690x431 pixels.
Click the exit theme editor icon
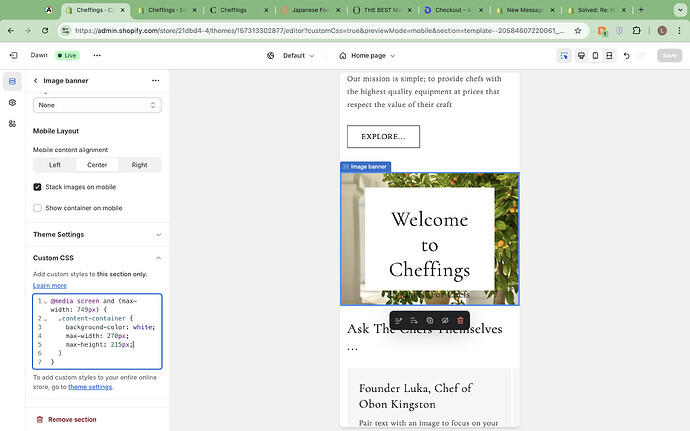(14, 55)
